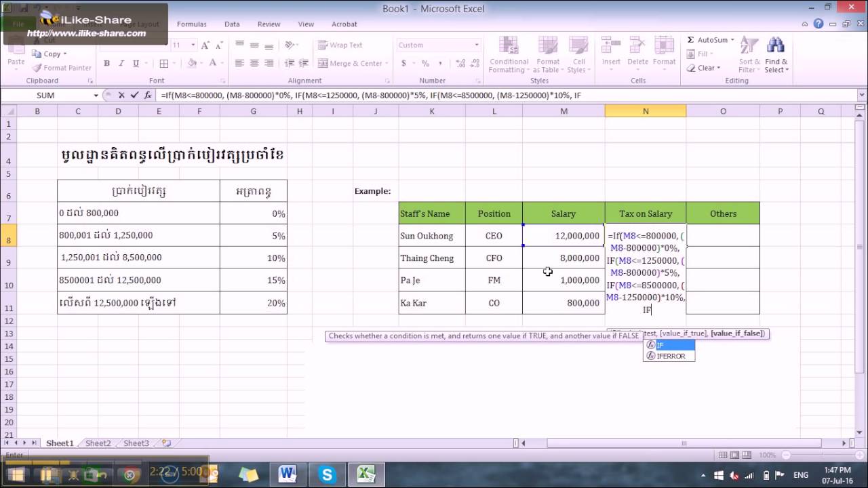Viewport: 868px width, 488px height.
Task: Open Font Color dropdown arrow
Action: [222, 63]
